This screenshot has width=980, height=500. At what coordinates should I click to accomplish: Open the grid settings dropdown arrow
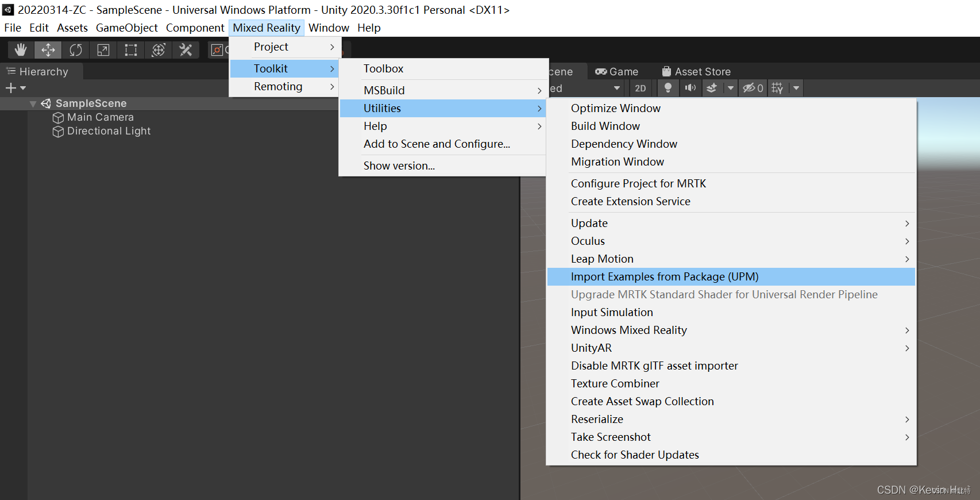pyautogui.click(x=796, y=88)
